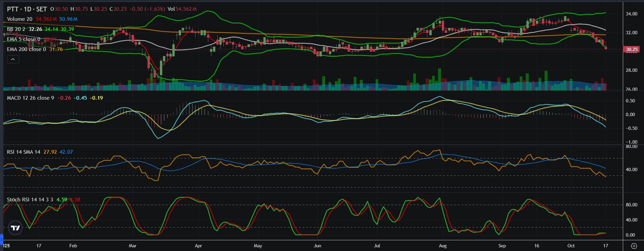The height and width of the screenshot is (251, 644).
Task: Click the EMA 200 value 31.76
Action: pos(56,49)
